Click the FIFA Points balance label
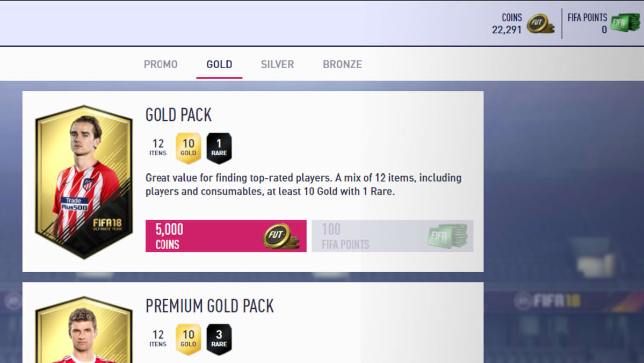644x363 pixels. coord(587,18)
